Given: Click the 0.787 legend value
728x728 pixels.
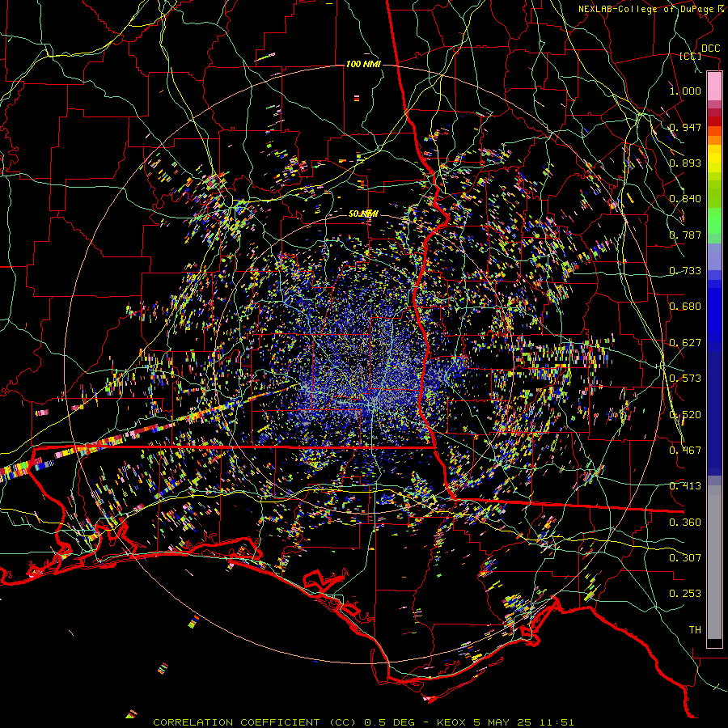Looking at the screenshot, I should (685, 235).
